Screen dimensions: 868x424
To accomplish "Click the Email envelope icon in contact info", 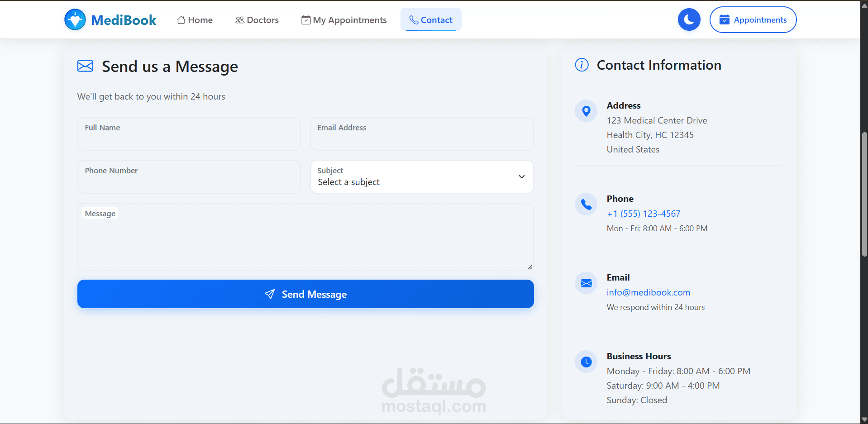I will click(x=586, y=283).
